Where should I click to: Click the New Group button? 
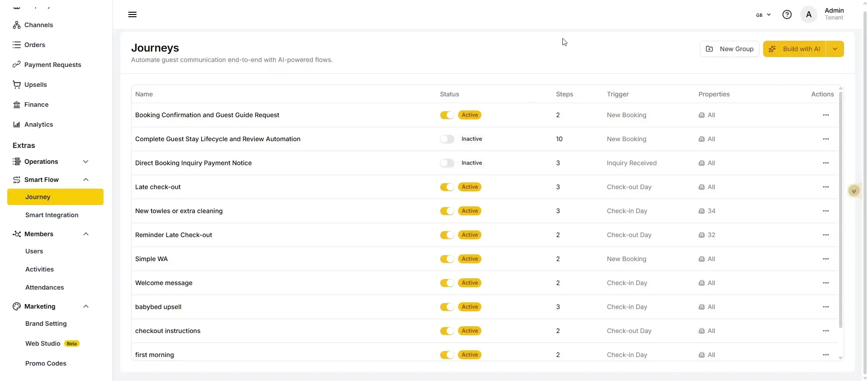point(730,49)
